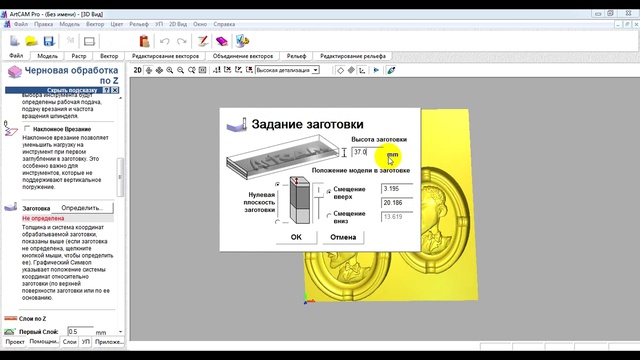Confirm dialog with OK button
This screenshot has height=360, width=640.
tap(296, 237)
